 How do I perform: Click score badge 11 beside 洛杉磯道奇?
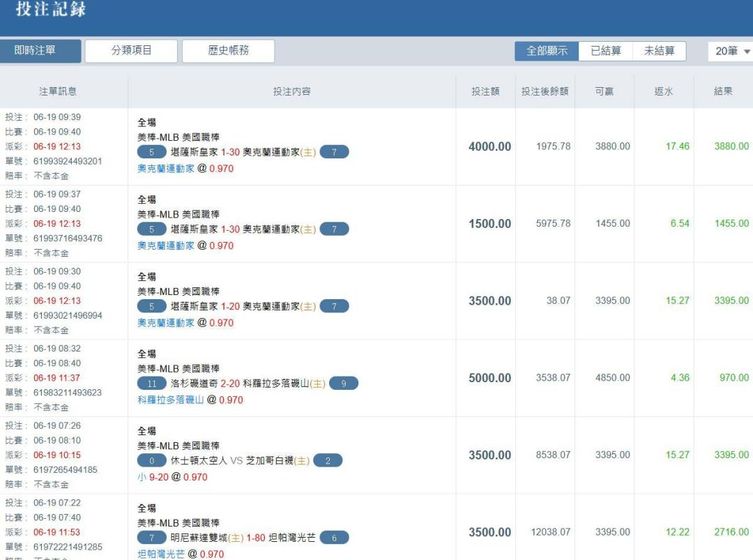pos(152,384)
